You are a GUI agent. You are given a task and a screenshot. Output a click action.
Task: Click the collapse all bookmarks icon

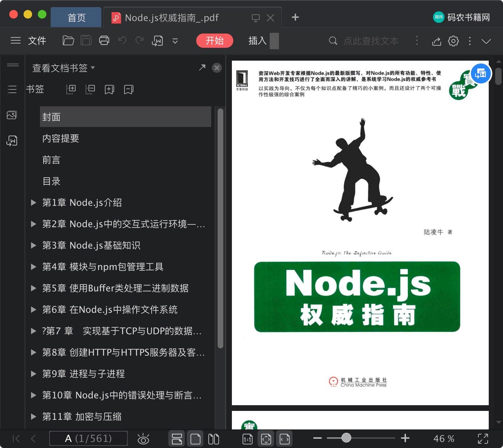click(x=90, y=89)
